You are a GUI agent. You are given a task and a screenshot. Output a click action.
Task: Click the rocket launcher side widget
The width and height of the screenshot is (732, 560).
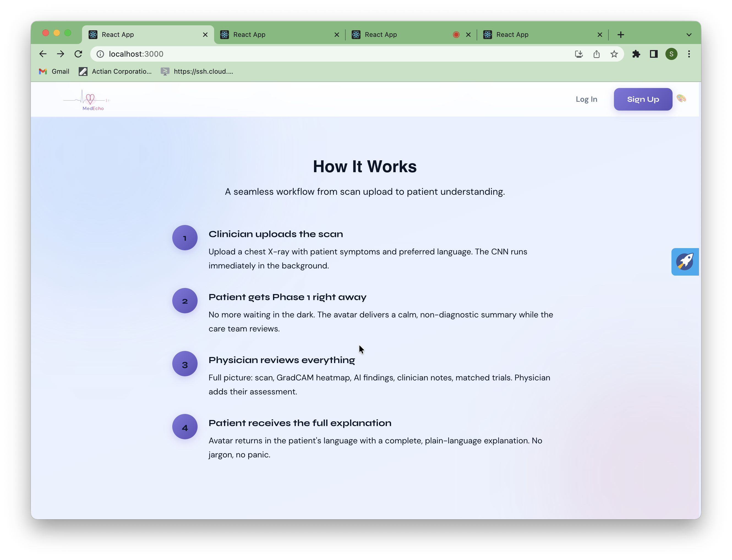coord(685,262)
